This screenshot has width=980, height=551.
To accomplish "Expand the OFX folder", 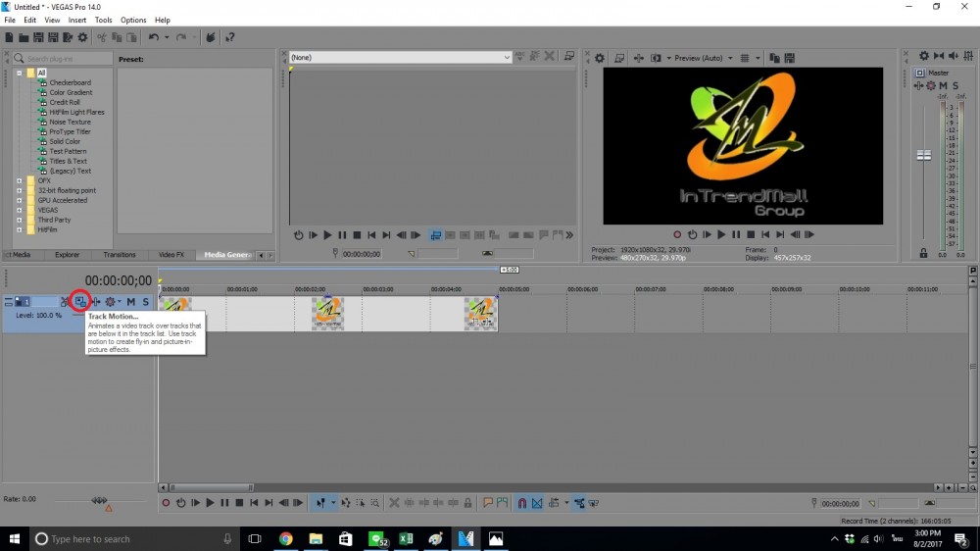I will tap(20, 180).
